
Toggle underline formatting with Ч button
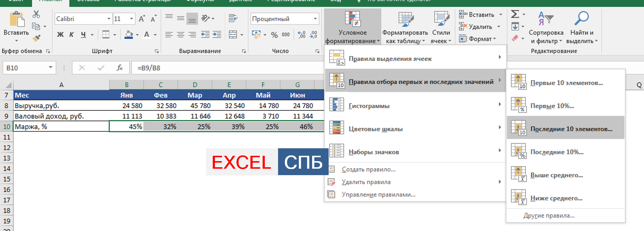pos(83,35)
